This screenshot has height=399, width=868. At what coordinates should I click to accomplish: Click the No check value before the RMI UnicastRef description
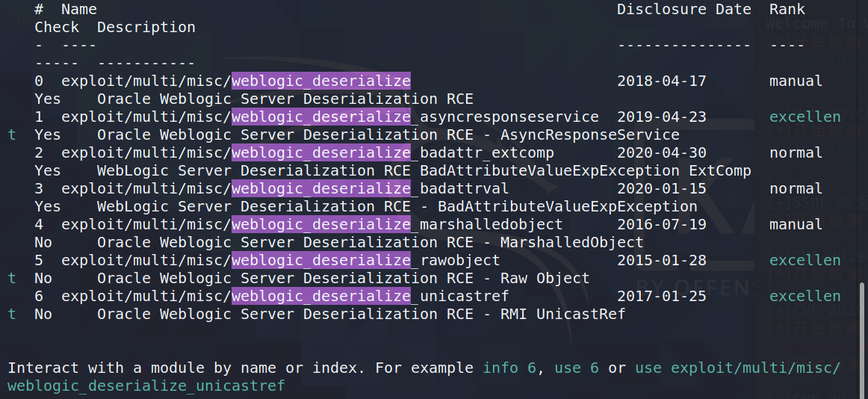click(43, 314)
